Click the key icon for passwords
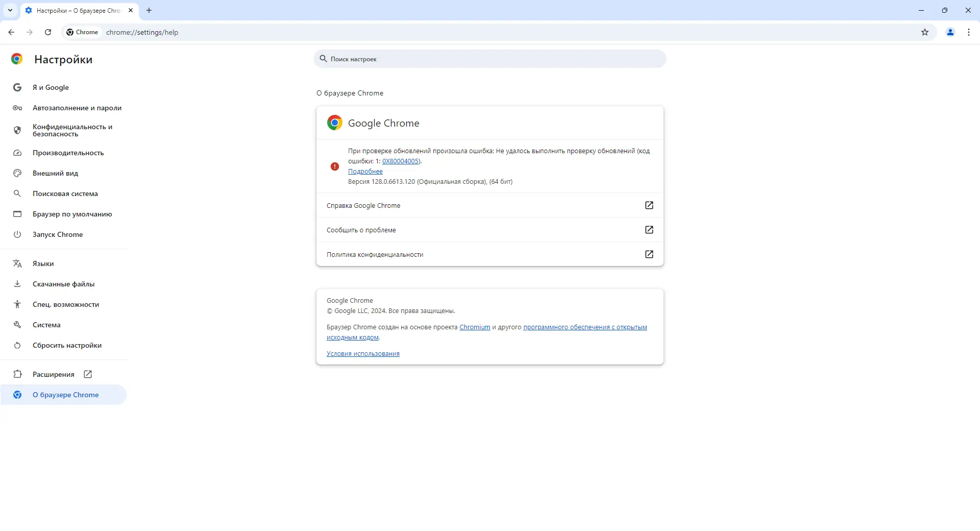Screen dimensions: 980x531 (17, 108)
